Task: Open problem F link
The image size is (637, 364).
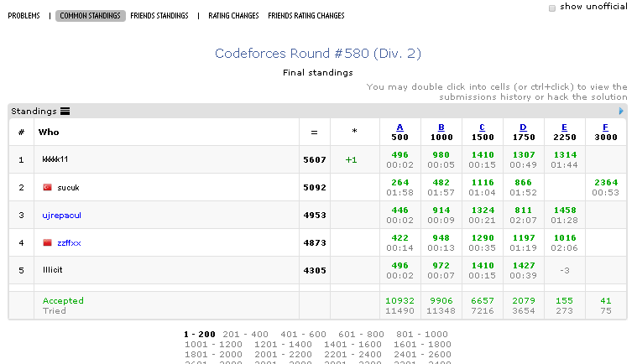Action: click(605, 127)
